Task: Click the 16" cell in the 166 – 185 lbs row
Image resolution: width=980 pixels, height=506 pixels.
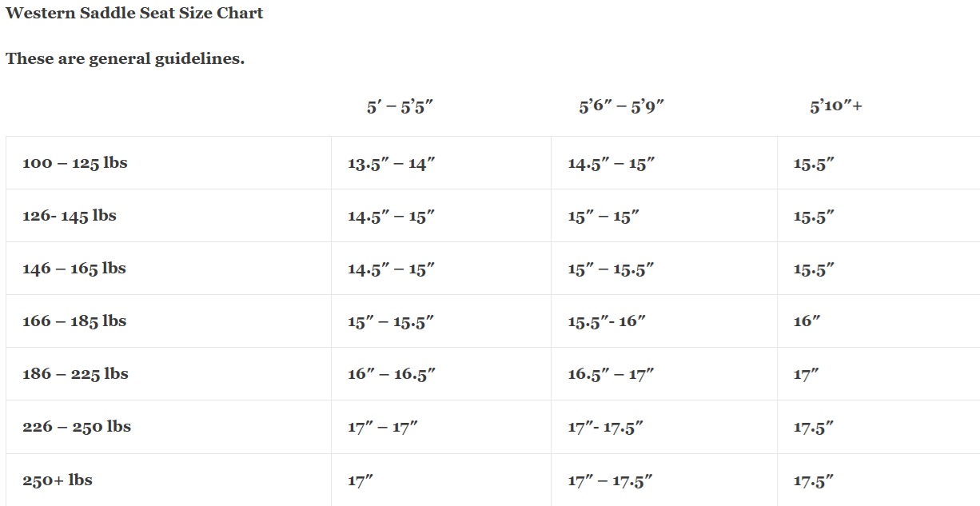Action: tap(807, 322)
